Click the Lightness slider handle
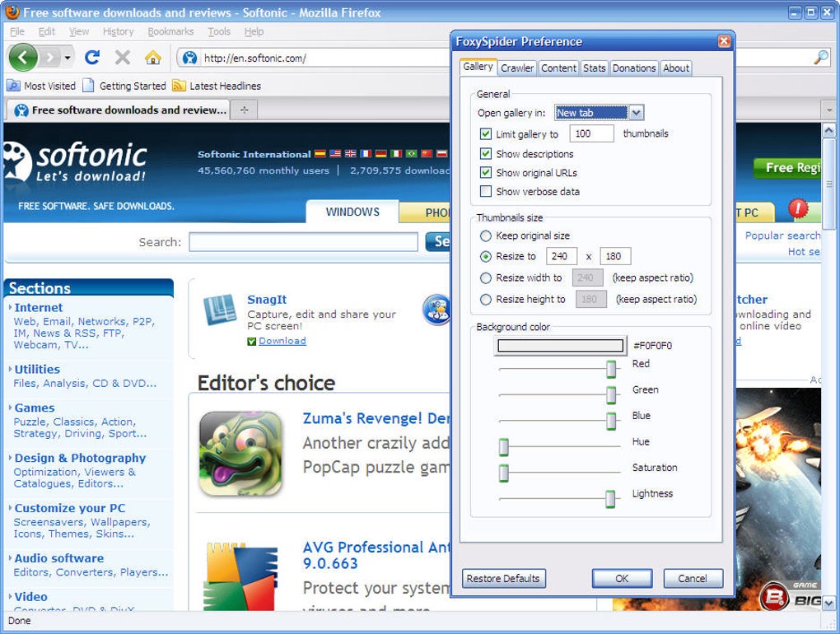 pyautogui.click(x=610, y=498)
